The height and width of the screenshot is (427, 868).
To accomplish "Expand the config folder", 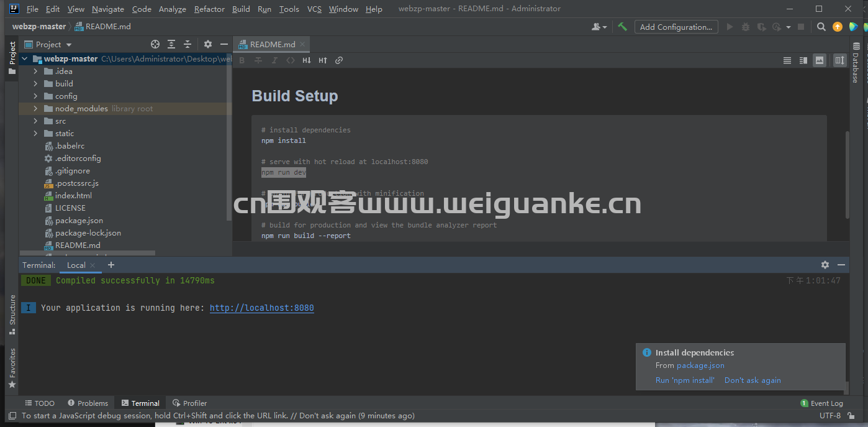I will (35, 96).
